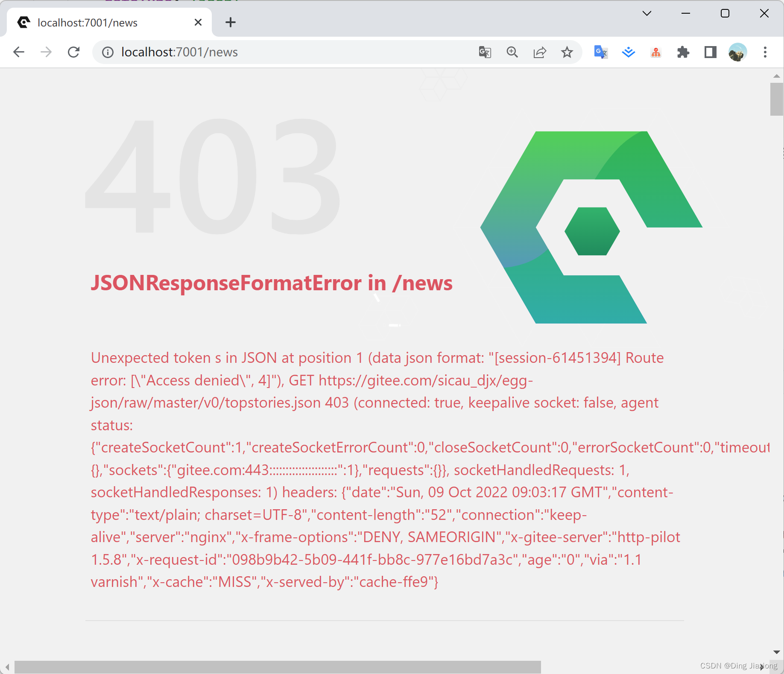Click the scroll down arrow
Image resolution: width=784 pixels, height=674 pixels.
pyautogui.click(x=777, y=652)
